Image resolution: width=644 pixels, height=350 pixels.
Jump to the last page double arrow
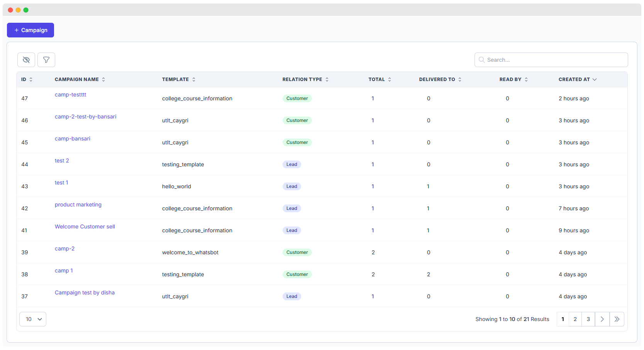tap(617, 319)
